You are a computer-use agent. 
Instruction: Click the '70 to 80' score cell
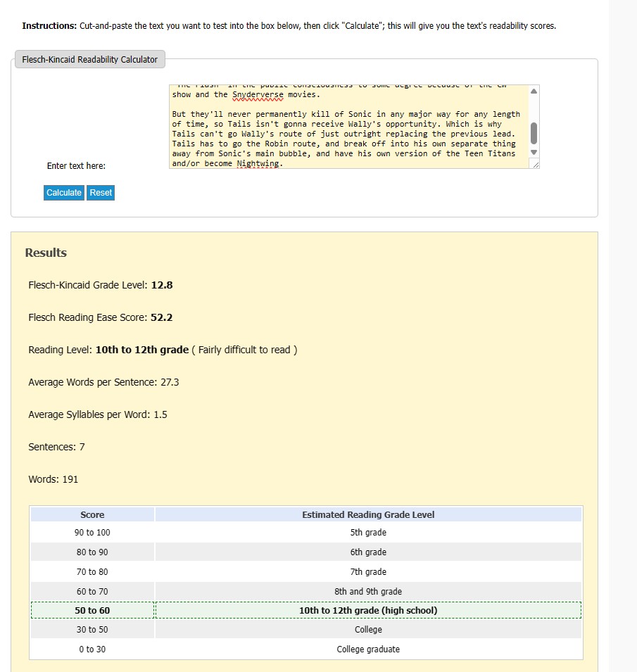click(92, 572)
